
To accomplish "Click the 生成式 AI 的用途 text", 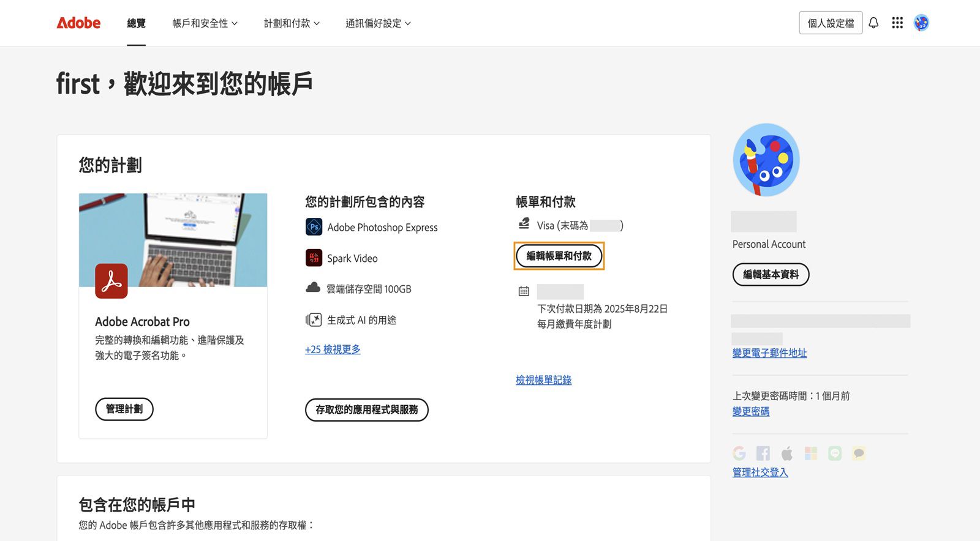I will tap(361, 320).
